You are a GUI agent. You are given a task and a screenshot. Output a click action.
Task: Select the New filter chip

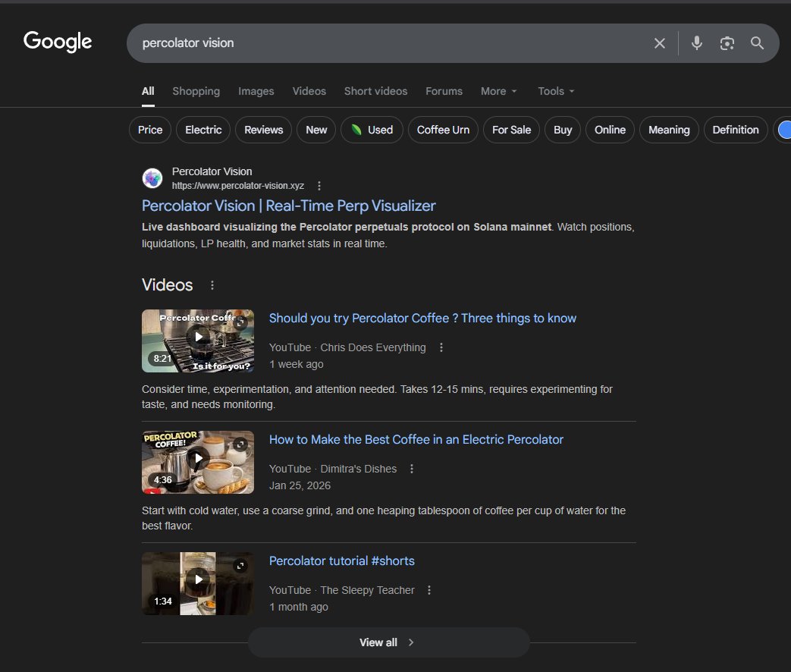[316, 130]
